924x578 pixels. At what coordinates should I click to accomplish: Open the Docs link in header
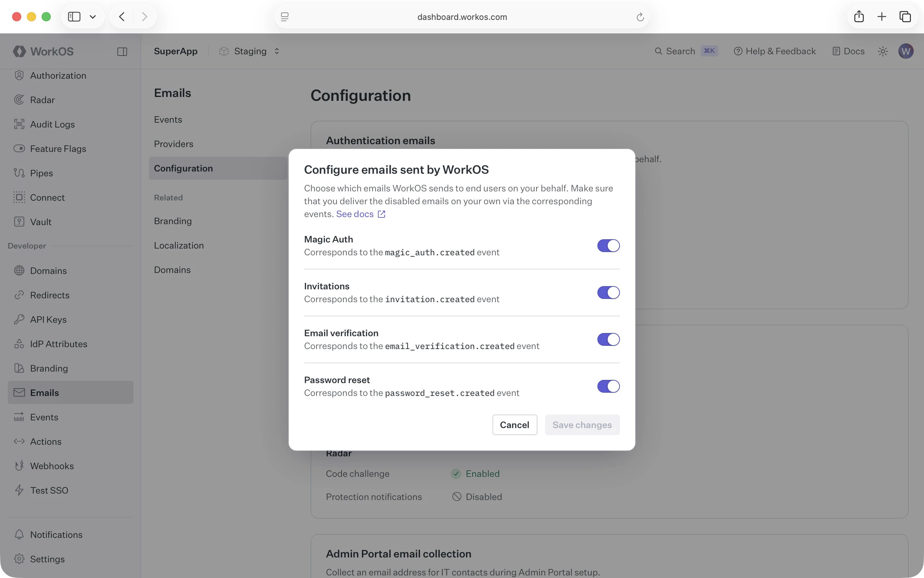point(848,51)
